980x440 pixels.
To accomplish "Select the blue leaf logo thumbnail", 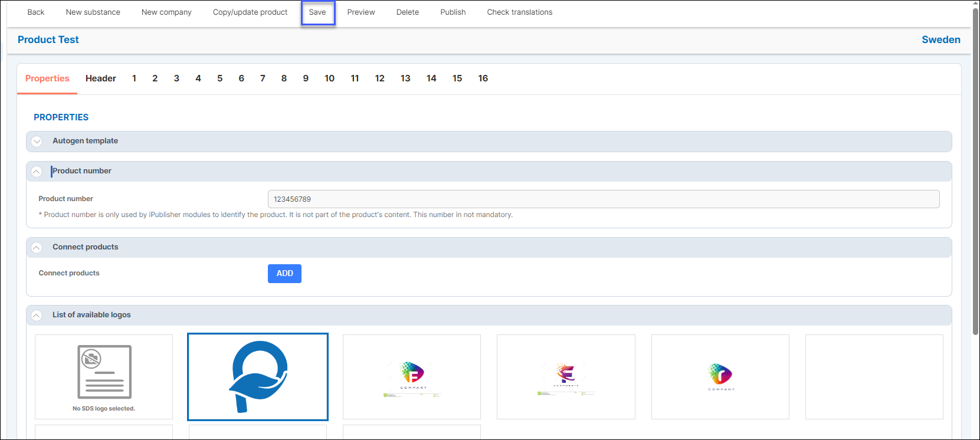I will 258,377.
